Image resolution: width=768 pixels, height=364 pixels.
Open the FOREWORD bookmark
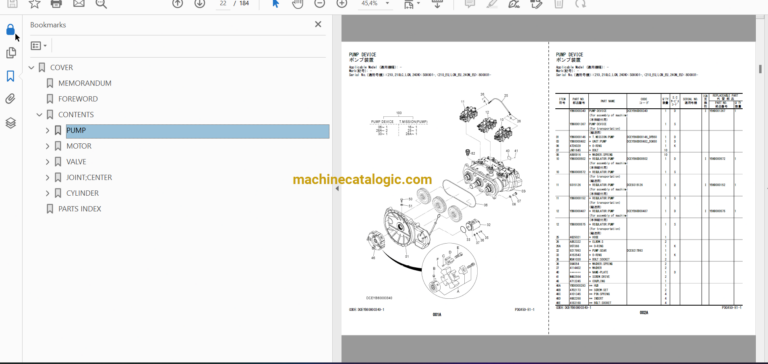(x=78, y=99)
